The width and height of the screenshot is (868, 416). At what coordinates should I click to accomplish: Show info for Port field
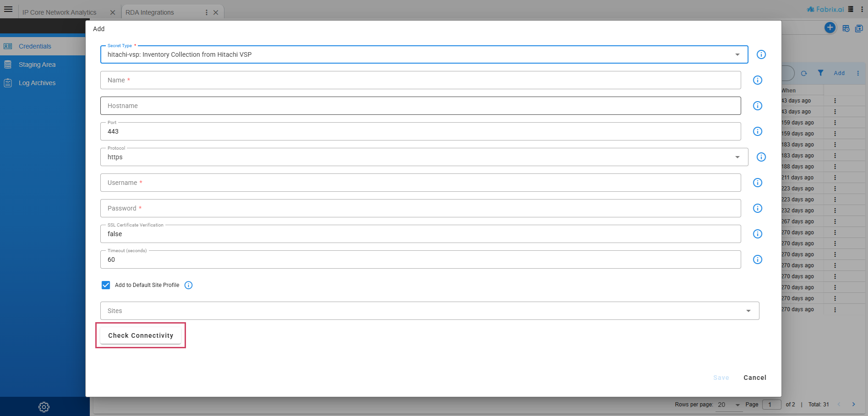(x=758, y=131)
